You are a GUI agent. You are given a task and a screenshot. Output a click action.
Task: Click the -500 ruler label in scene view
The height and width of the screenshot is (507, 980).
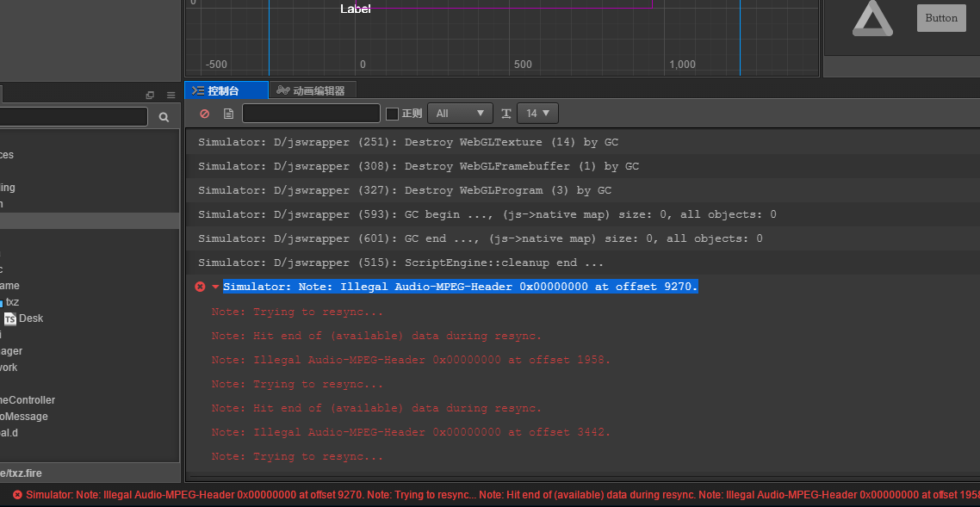click(x=216, y=65)
